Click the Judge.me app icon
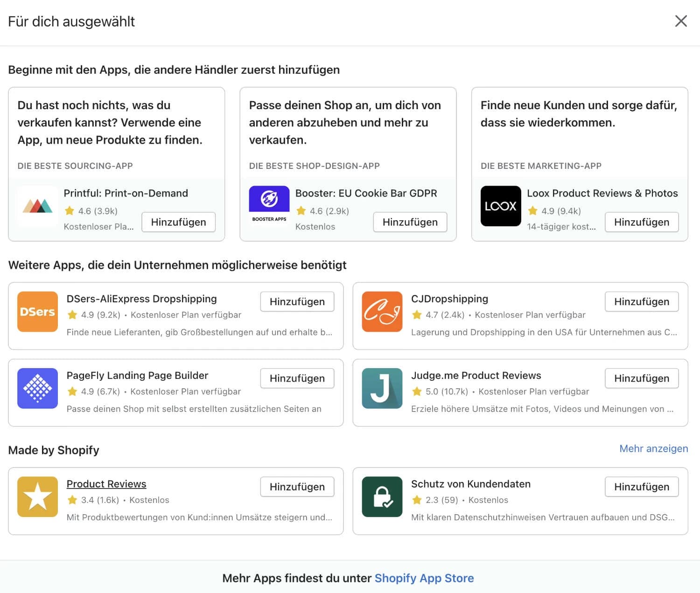The width and height of the screenshot is (700, 593). coord(382,388)
